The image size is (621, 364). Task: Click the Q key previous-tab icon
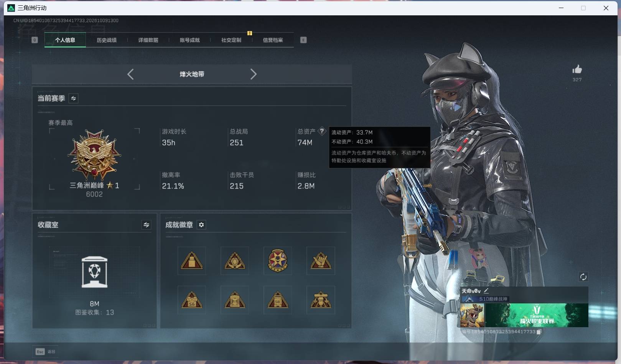click(35, 40)
